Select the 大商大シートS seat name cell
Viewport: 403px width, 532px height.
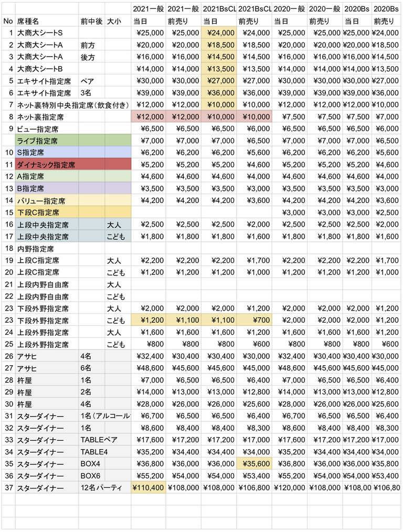point(47,33)
